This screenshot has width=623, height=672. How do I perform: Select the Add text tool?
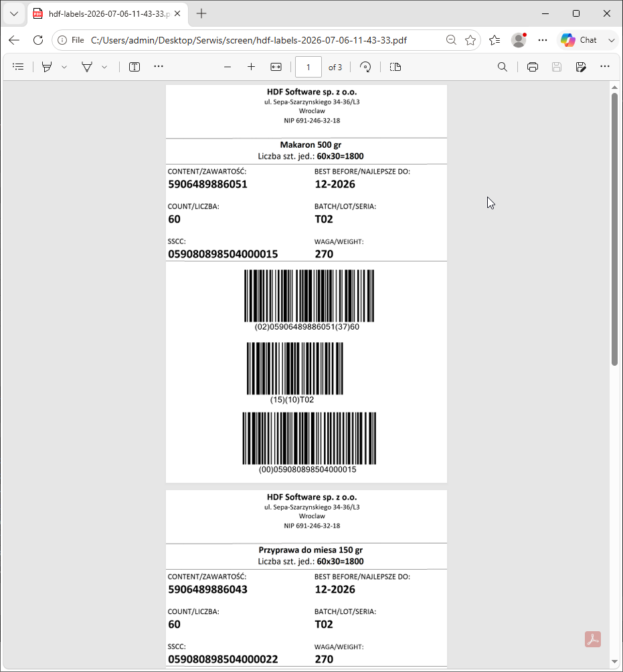[135, 67]
